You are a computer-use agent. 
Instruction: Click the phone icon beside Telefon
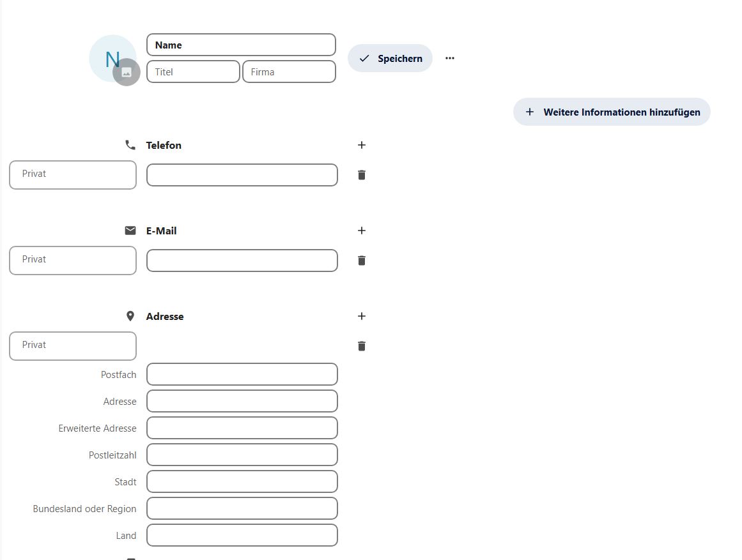click(x=130, y=145)
